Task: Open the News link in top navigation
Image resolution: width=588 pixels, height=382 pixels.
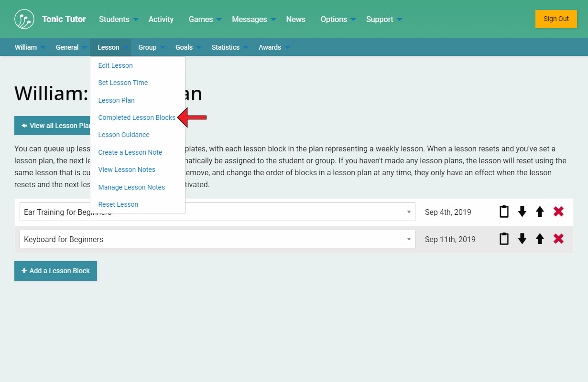Action: 295,19
